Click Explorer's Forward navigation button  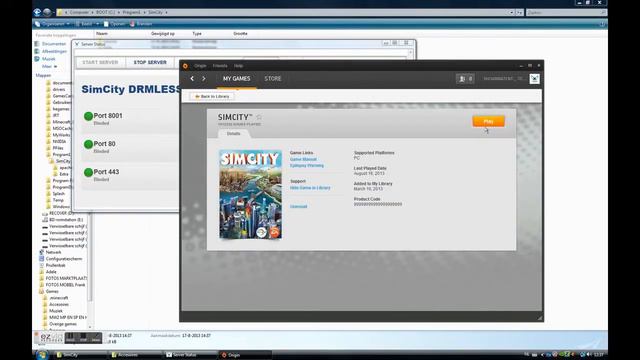(x=47, y=12)
